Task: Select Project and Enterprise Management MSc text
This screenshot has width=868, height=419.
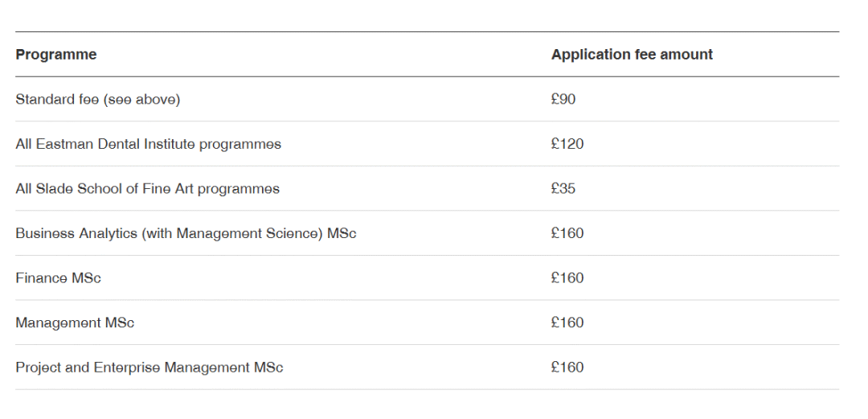Action: tap(149, 368)
